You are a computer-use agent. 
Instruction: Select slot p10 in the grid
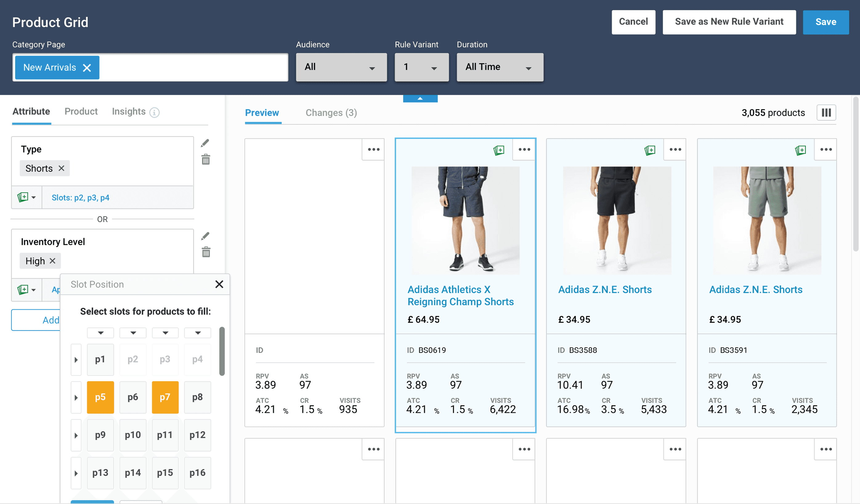[x=133, y=435]
